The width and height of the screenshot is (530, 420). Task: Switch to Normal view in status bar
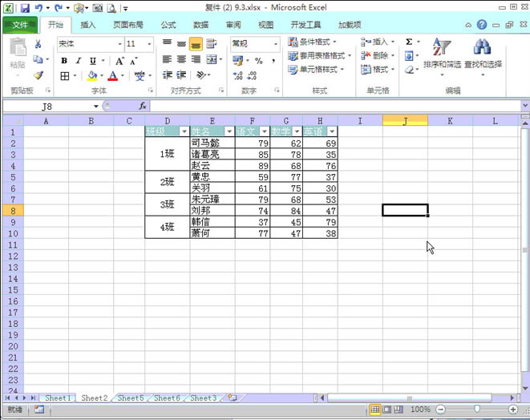click(x=375, y=410)
